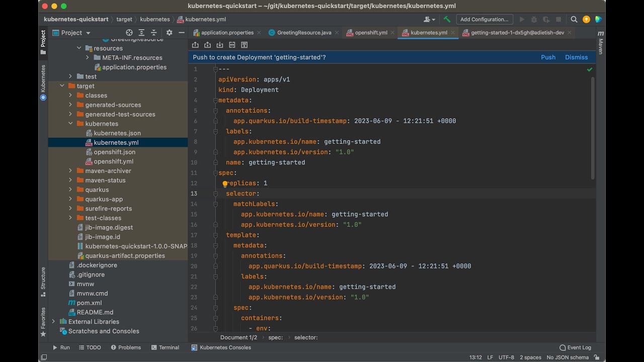Click the orange IDE update arrow icon
The width and height of the screenshot is (644, 362).
tap(586, 20)
